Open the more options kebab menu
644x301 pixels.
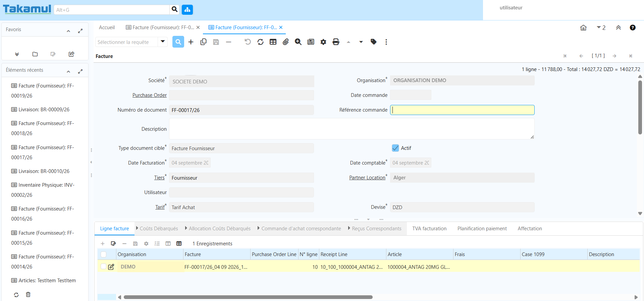pyautogui.click(x=386, y=42)
